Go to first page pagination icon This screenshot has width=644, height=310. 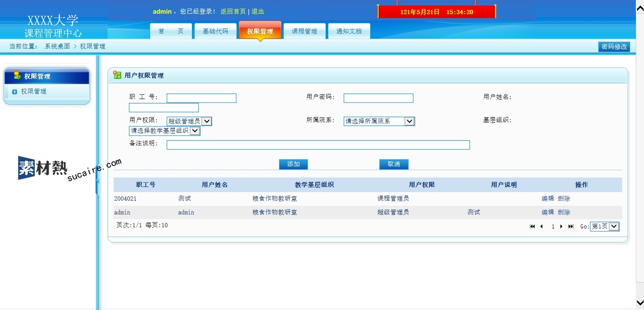(x=532, y=226)
